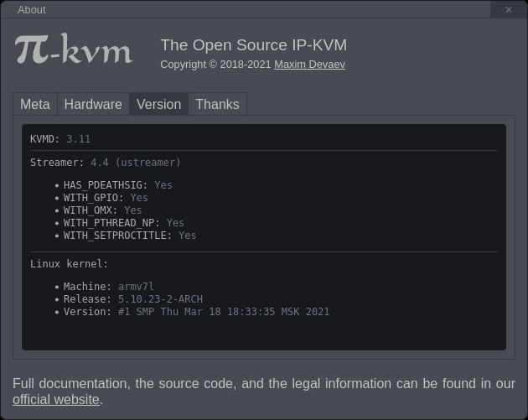Open the Maxim Devaev link
Viewport: 528px width, 420px height.
[309, 65]
